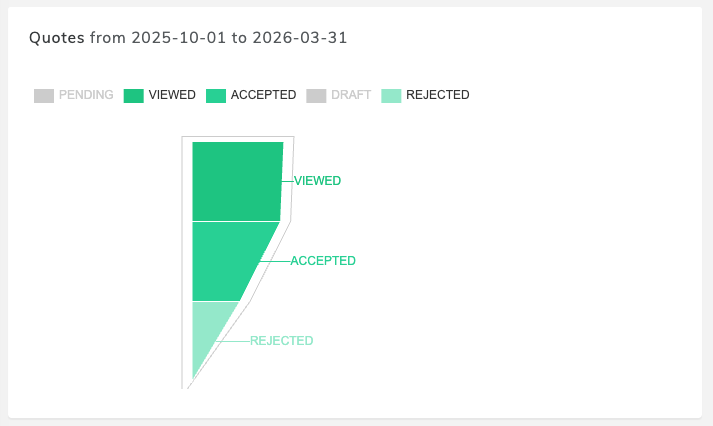Click the REJECTED legend text label

(x=437, y=96)
